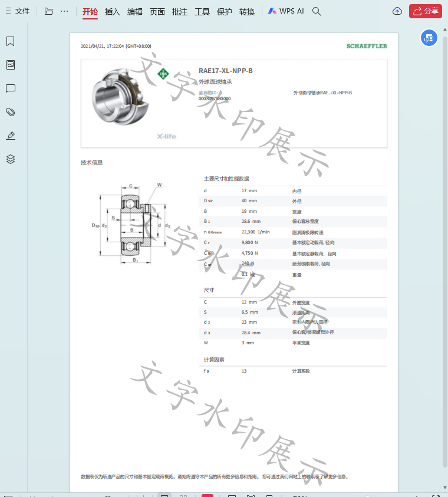Switch to the 批注 tab
This screenshot has width=448, height=497.
click(x=180, y=12)
